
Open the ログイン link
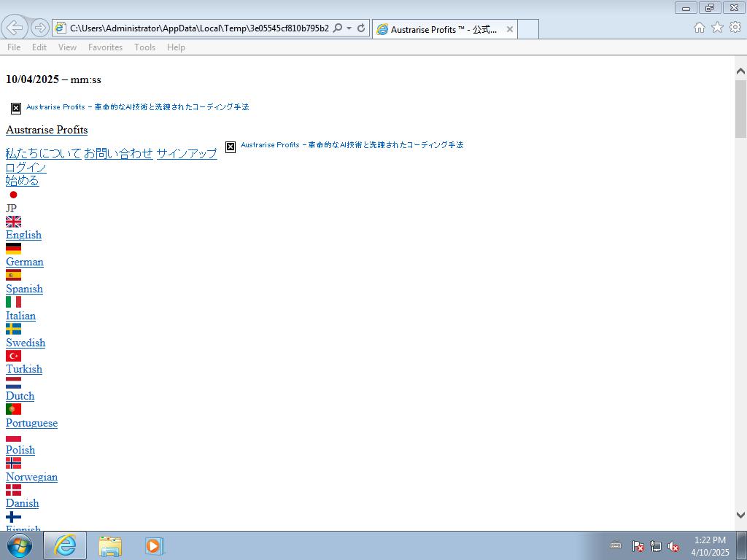click(x=26, y=167)
